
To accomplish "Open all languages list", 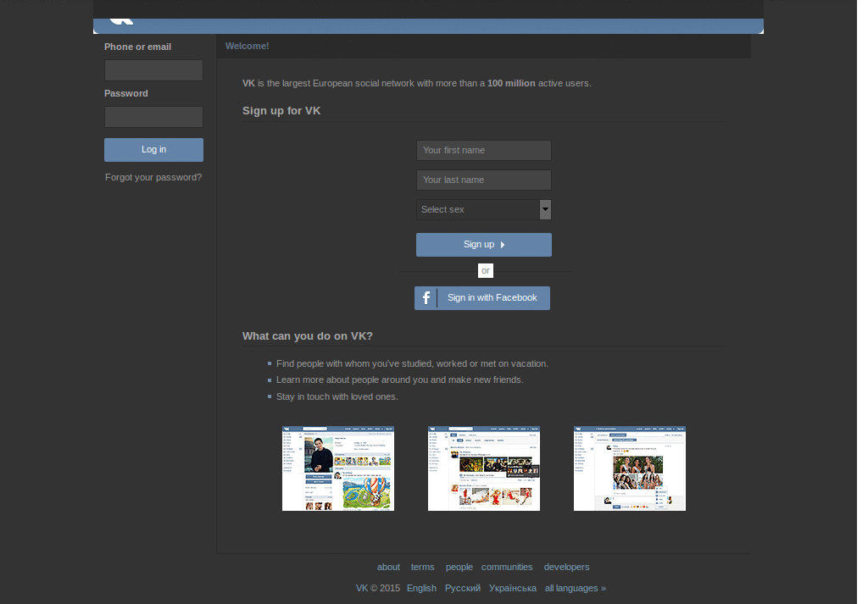I will tap(576, 589).
